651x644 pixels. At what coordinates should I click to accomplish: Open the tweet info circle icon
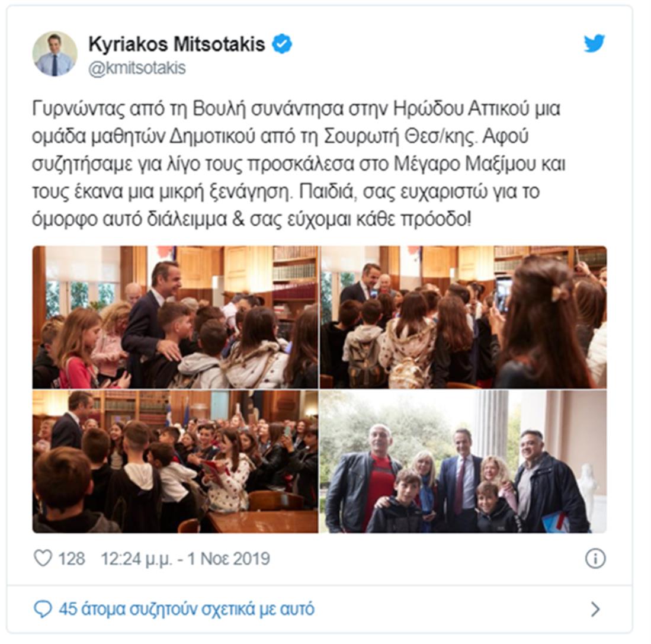[595, 558]
